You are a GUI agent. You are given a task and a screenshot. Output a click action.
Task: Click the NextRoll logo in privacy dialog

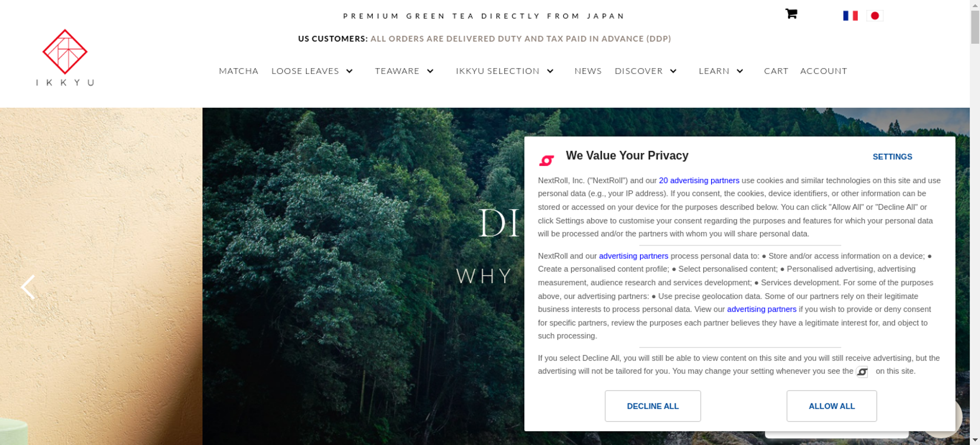pos(546,160)
